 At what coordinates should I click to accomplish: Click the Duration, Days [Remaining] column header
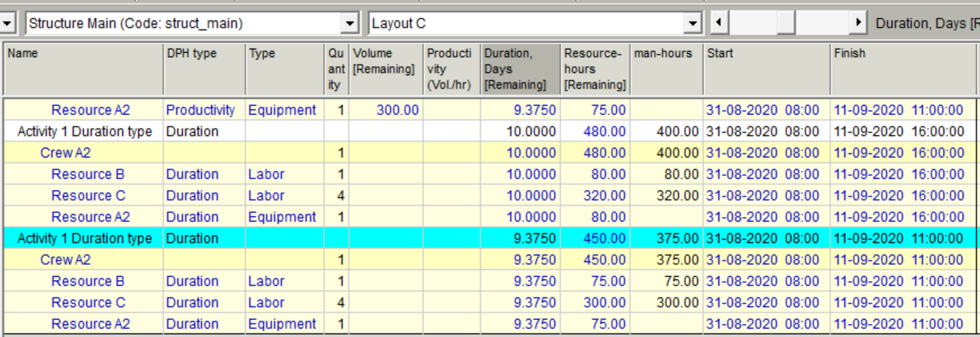pyautogui.click(x=520, y=69)
